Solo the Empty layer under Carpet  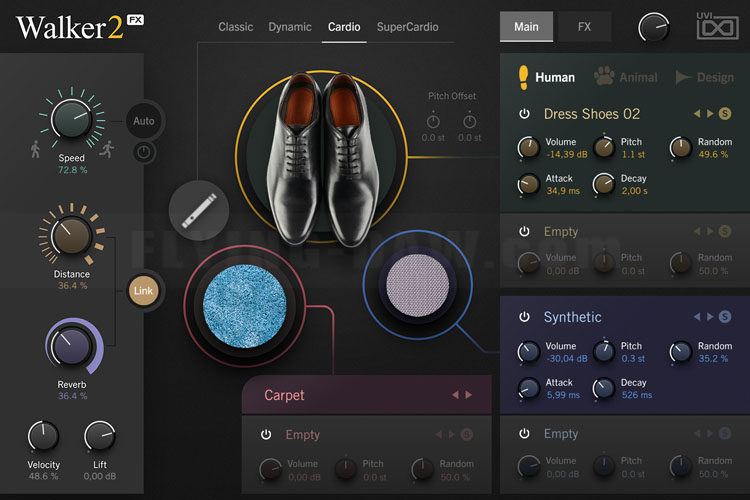pos(467,434)
